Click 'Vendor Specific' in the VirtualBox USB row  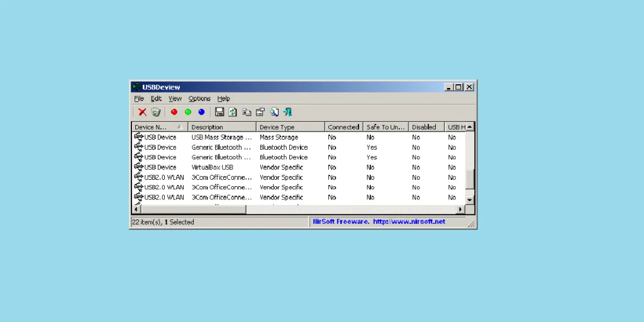[x=281, y=167]
